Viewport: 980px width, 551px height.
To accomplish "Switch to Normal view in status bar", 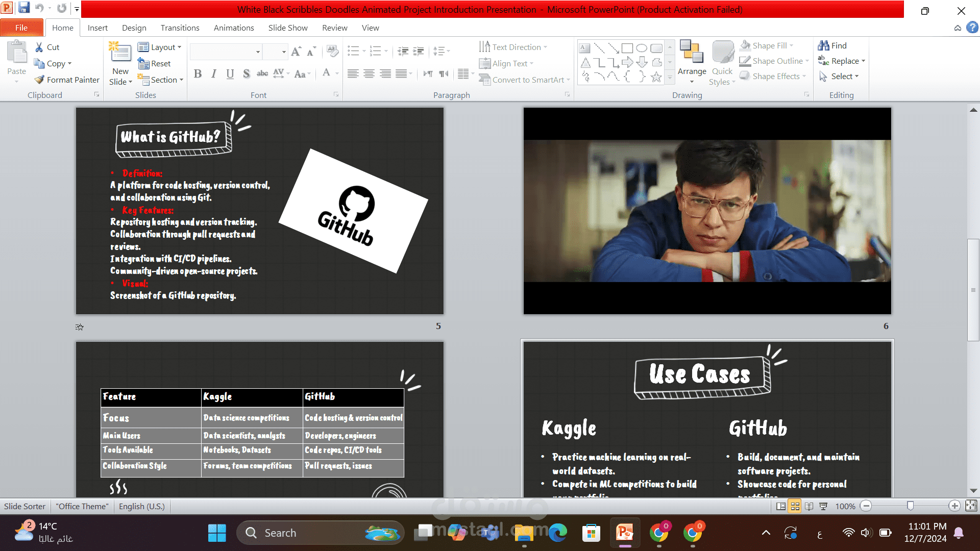I will coord(781,506).
